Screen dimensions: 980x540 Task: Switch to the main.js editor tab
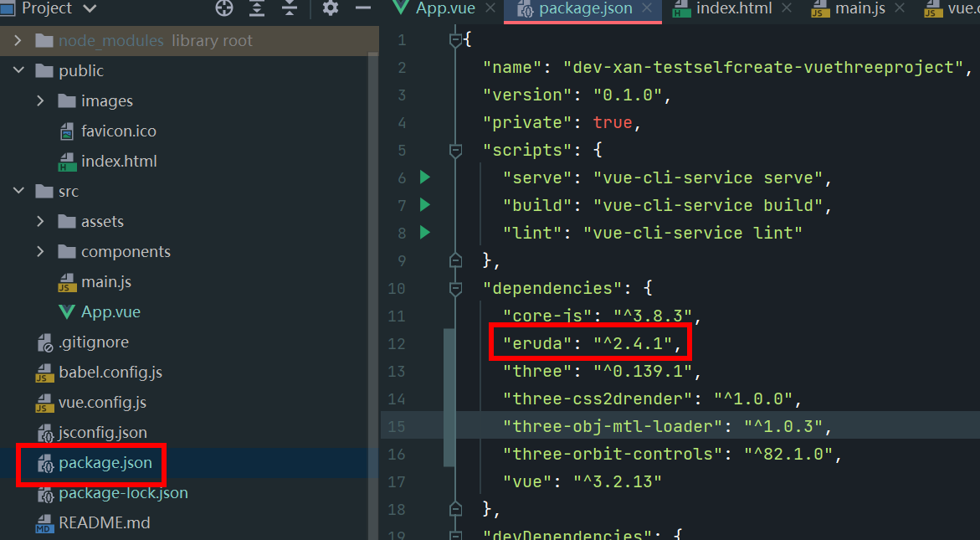[860, 8]
